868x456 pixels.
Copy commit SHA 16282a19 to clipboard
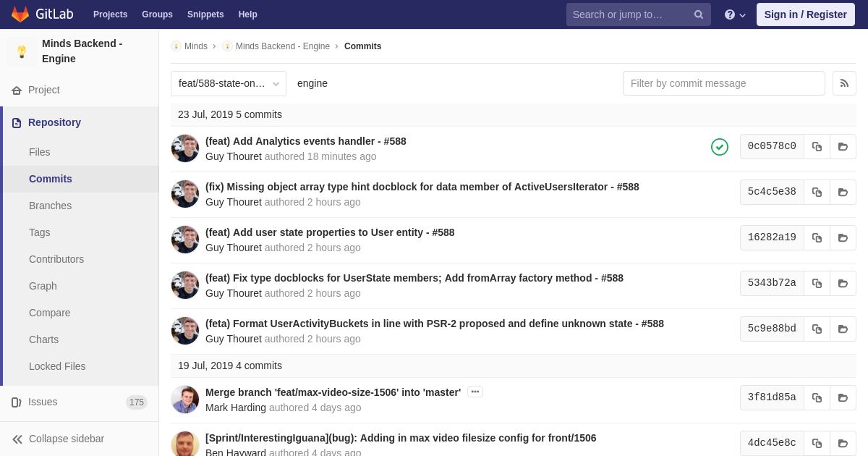click(x=817, y=237)
